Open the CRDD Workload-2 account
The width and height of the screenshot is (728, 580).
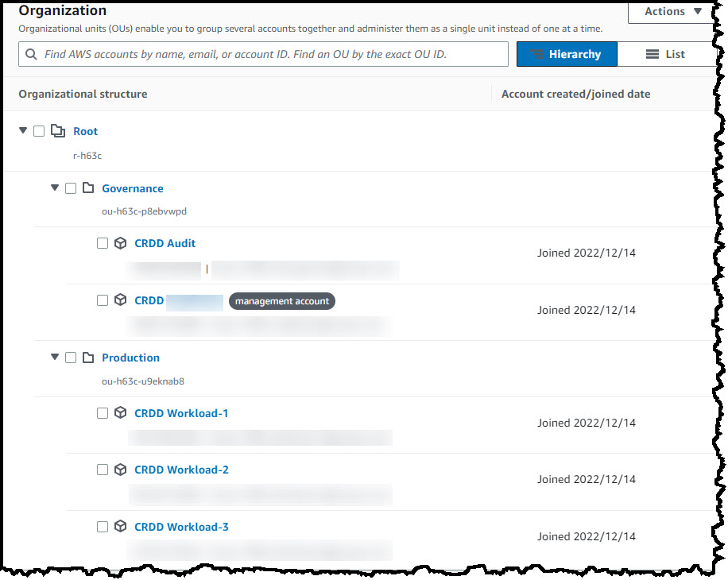(x=181, y=470)
